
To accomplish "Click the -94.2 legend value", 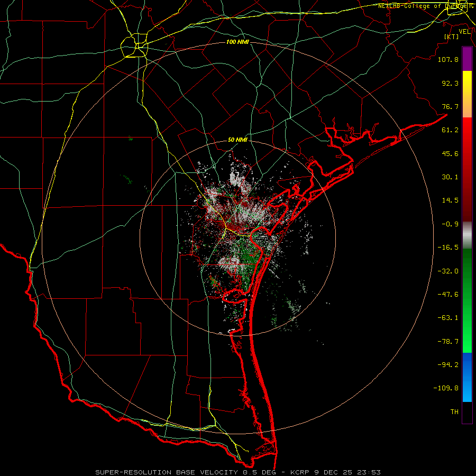I will 448,364.
